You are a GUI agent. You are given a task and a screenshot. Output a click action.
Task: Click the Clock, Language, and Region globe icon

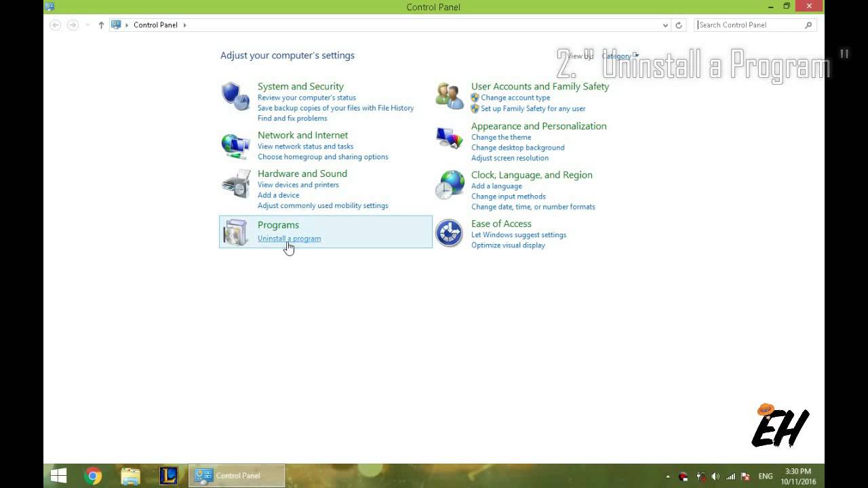[x=449, y=185]
